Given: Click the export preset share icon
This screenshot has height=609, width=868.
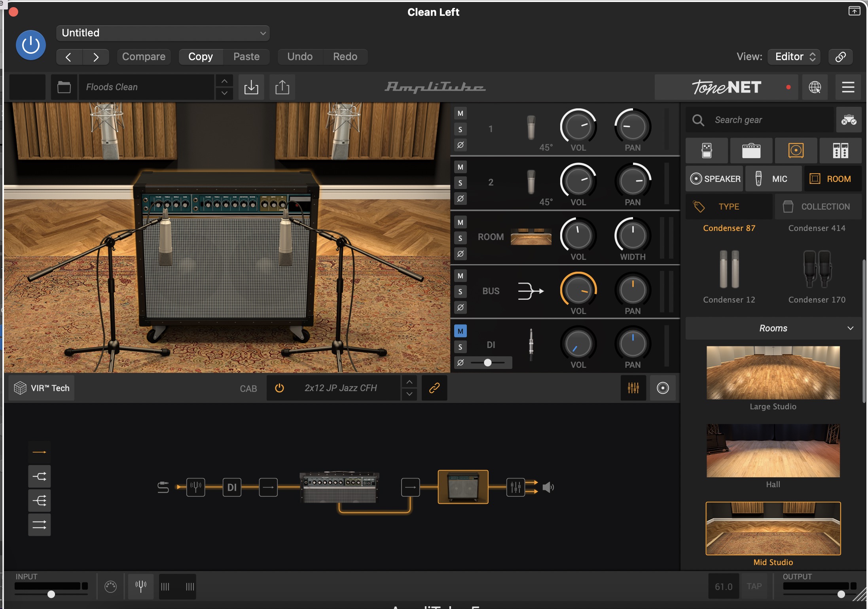Looking at the screenshot, I should coord(282,87).
